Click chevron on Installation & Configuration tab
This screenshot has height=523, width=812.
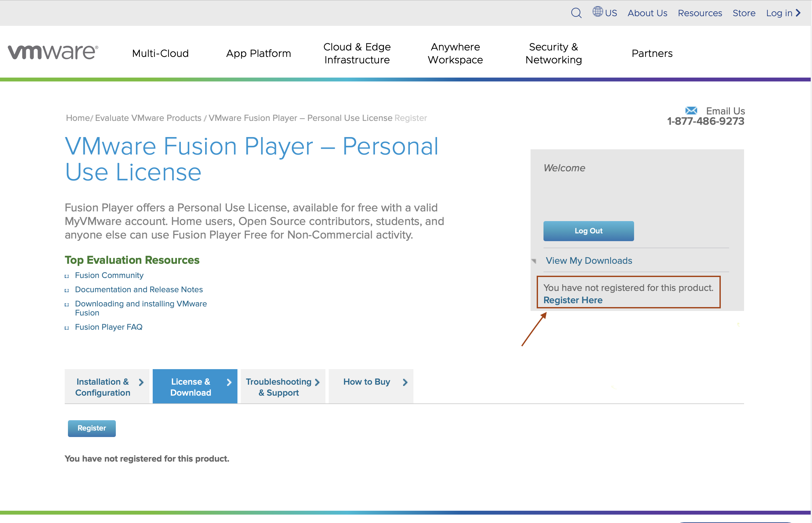click(x=141, y=382)
